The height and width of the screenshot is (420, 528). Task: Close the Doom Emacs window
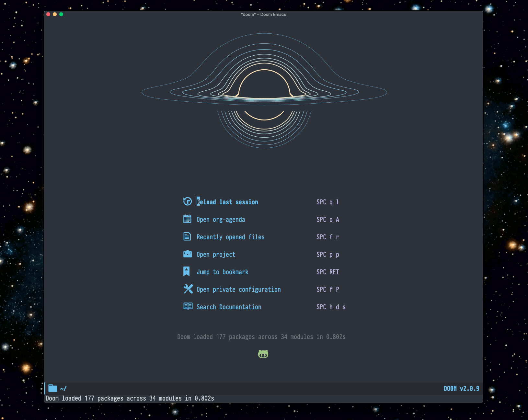coord(48,14)
